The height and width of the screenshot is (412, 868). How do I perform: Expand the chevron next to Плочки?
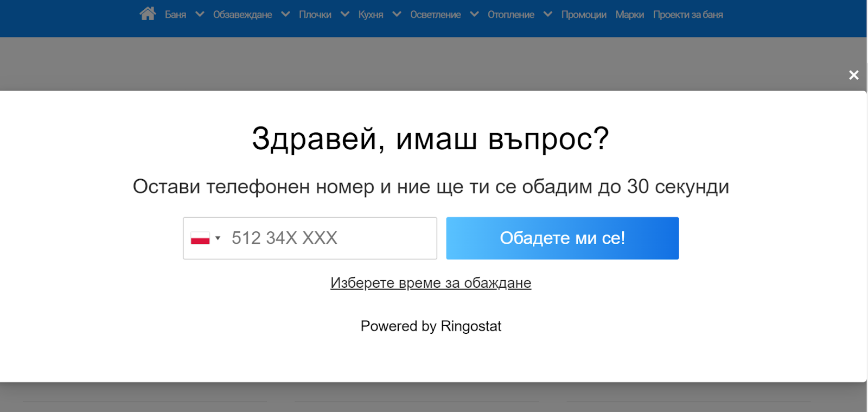coord(344,14)
